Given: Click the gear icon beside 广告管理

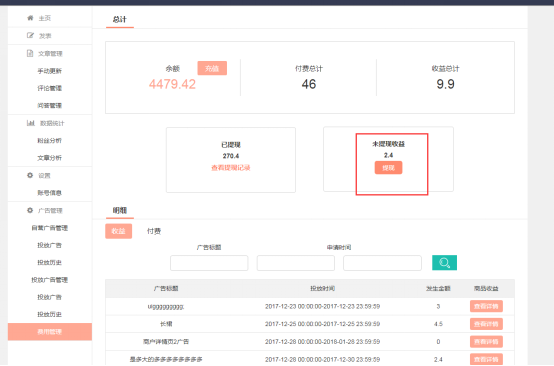Looking at the screenshot, I should point(30,210).
